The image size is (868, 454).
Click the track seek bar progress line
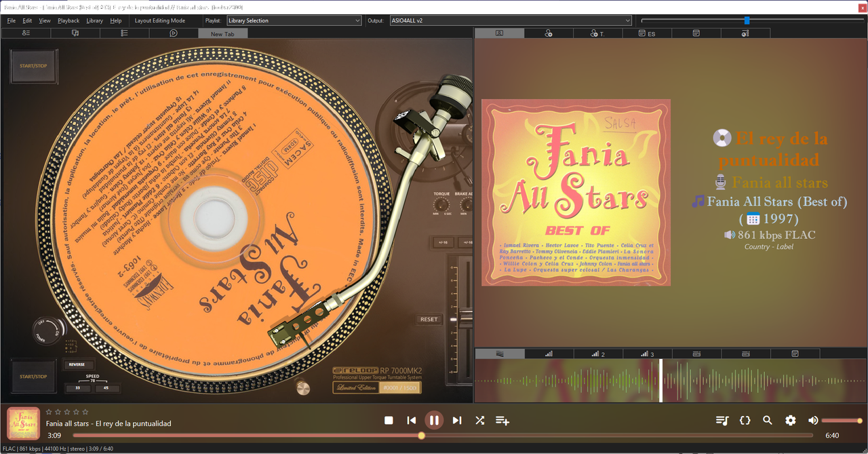443,435
